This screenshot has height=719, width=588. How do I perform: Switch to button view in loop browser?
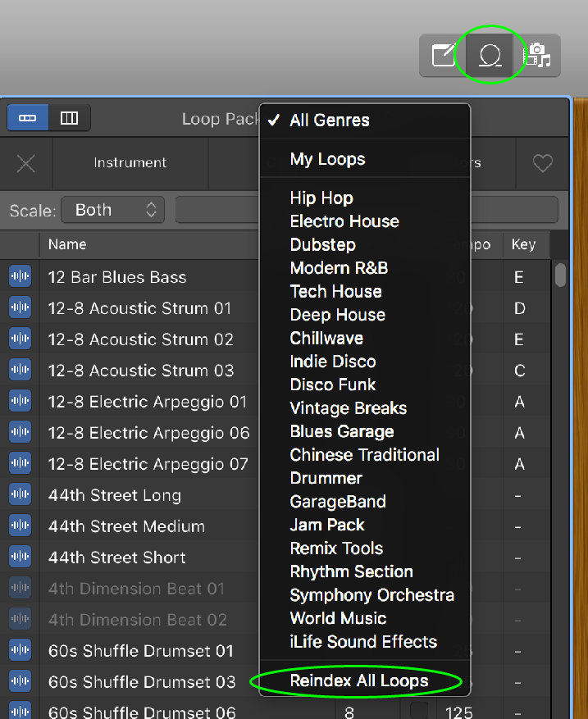click(x=28, y=118)
